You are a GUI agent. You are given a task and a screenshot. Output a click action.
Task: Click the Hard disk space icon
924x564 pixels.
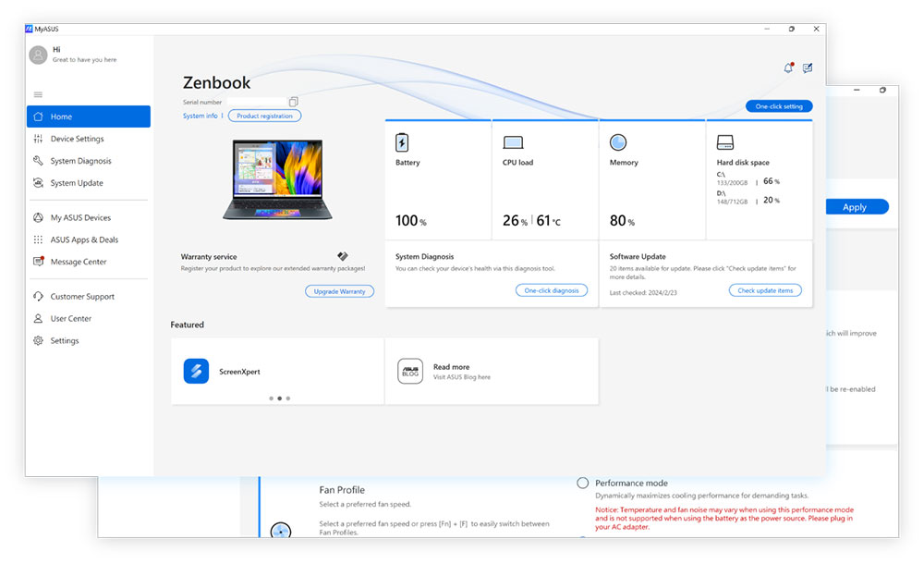[x=724, y=142]
